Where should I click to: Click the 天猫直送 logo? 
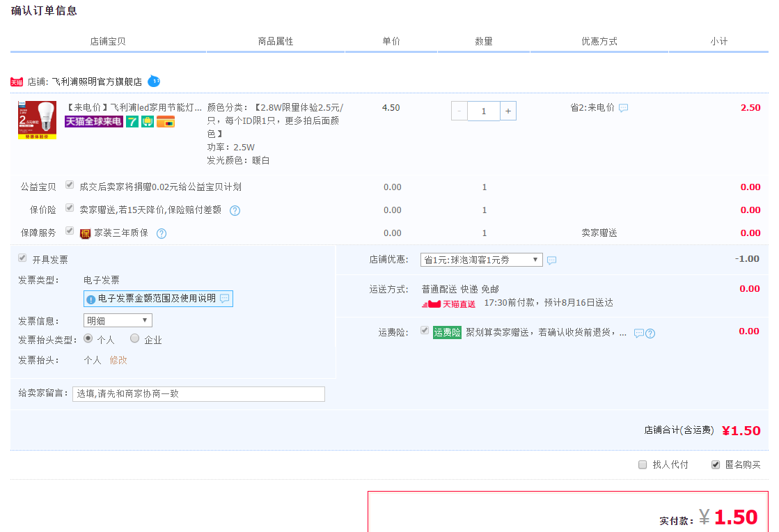point(448,304)
